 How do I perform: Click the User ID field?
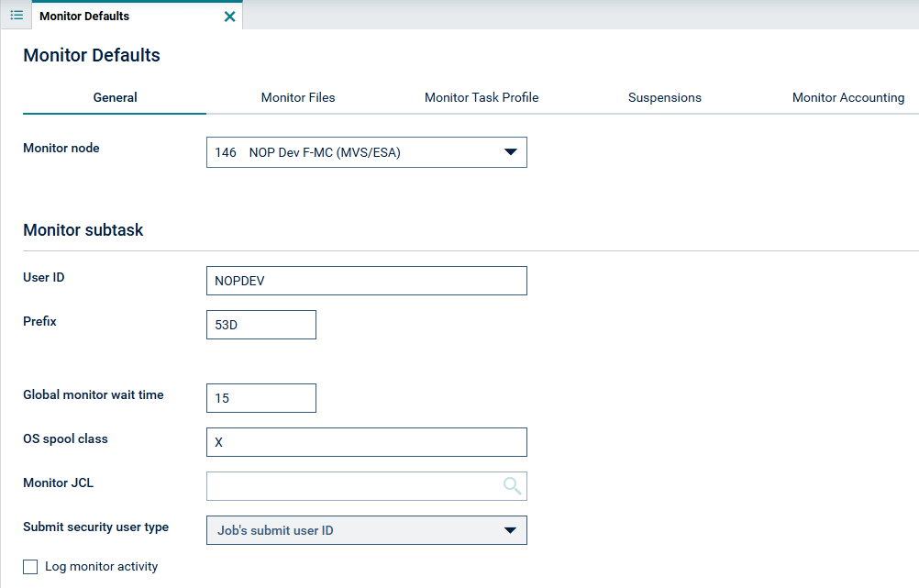[366, 281]
